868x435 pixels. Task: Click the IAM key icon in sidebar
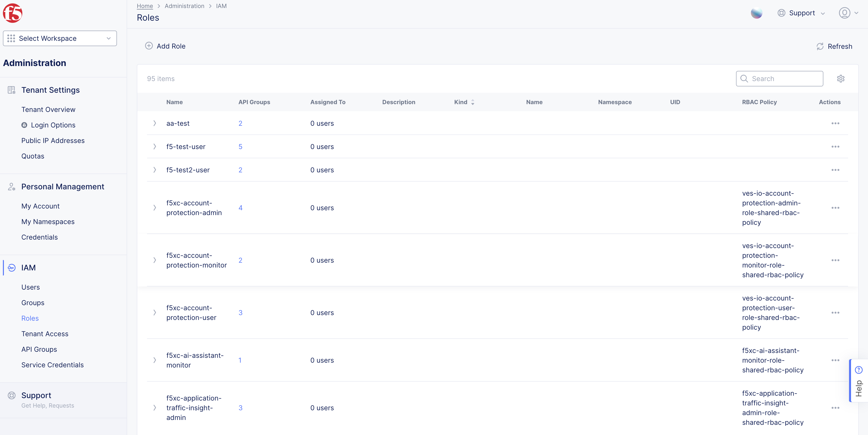pyautogui.click(x=11, y=268)
